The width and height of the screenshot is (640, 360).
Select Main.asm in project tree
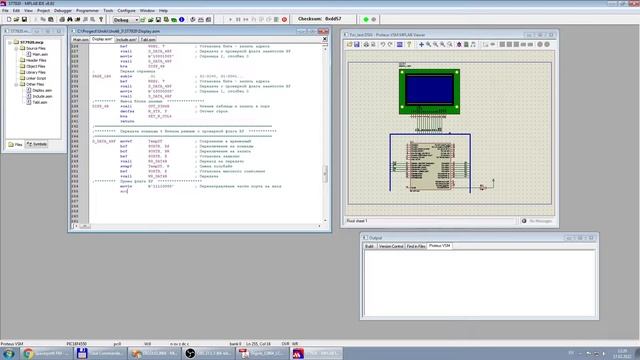pyautogui.click(x=40, y=54)
